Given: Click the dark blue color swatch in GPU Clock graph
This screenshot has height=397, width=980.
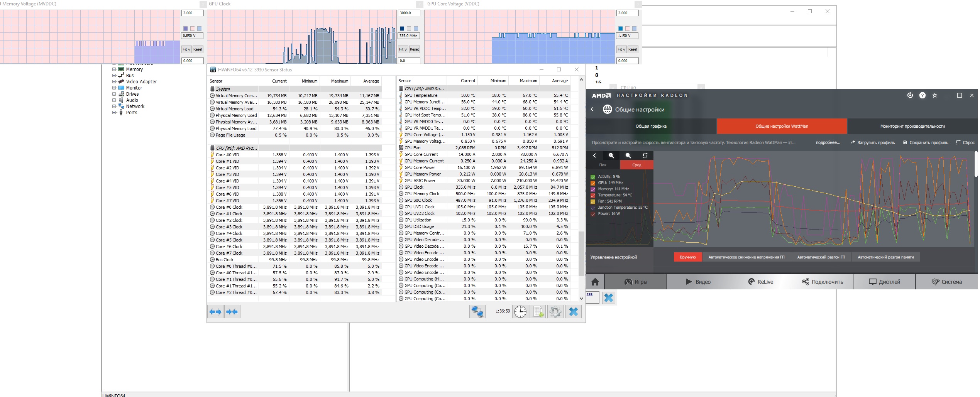Looking at the screenshot, I should 402,29.
